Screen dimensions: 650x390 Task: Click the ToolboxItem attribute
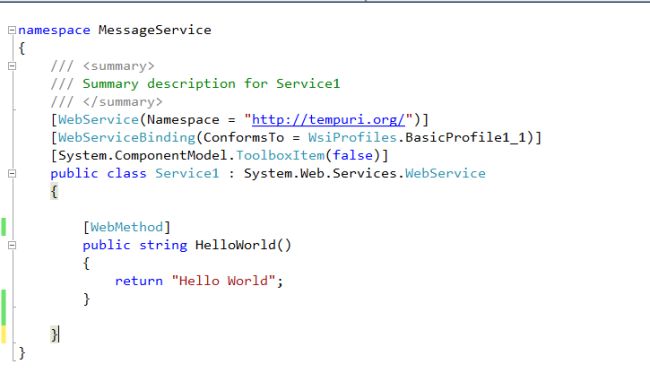tap(280, 155)
